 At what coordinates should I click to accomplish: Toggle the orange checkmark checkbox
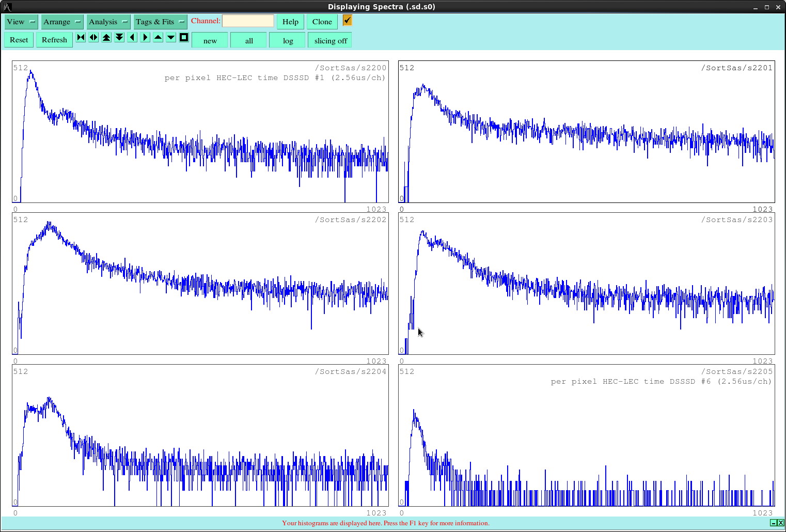(347, 20)
